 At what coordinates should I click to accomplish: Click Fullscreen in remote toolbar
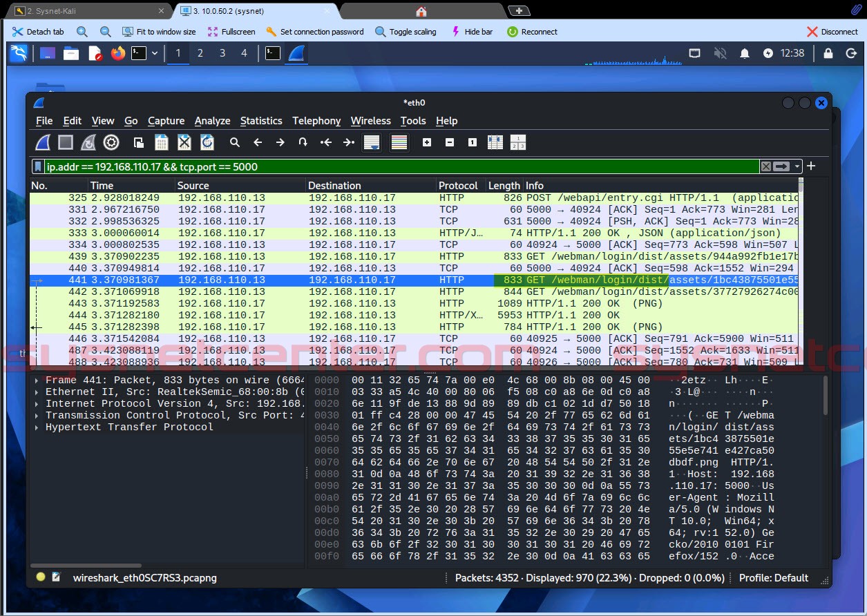coord(231,32)
